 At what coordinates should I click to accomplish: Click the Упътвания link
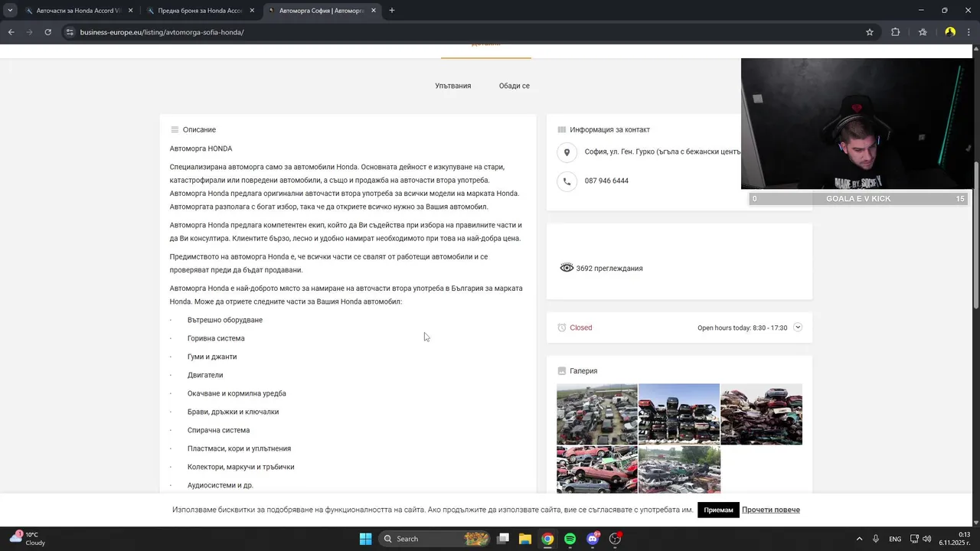(453, 86)
